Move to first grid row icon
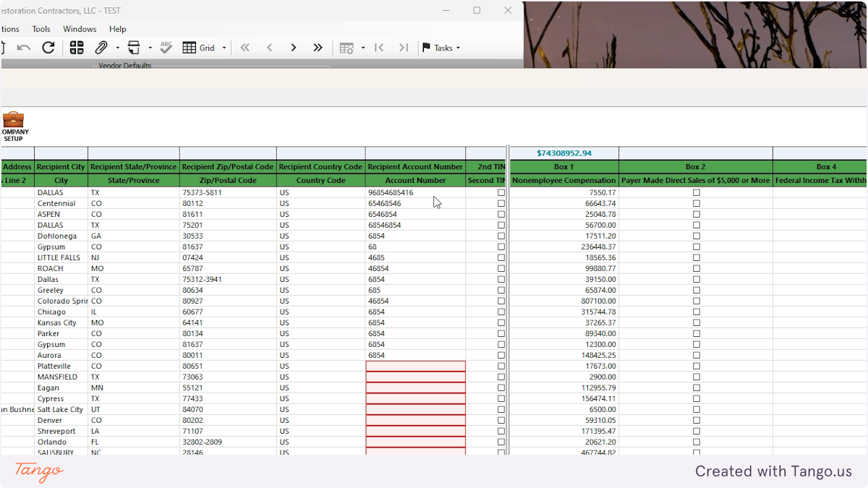The image size is (868, 488). [x=379, y=48]
